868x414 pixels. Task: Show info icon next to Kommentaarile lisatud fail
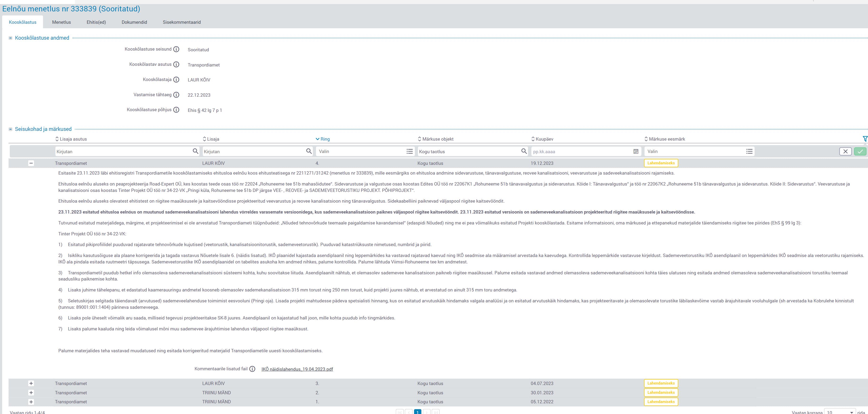point(252,369)
